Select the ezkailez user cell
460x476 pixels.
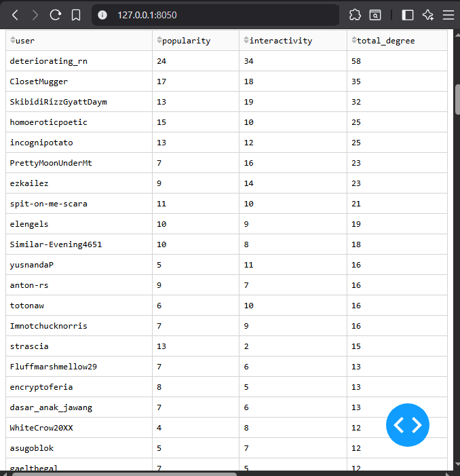point(79,183)
